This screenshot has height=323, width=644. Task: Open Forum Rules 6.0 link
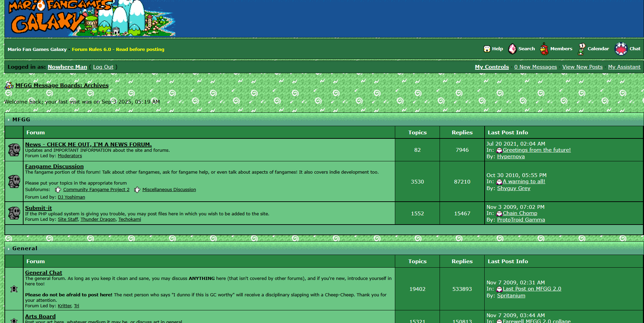click(118, 49)
